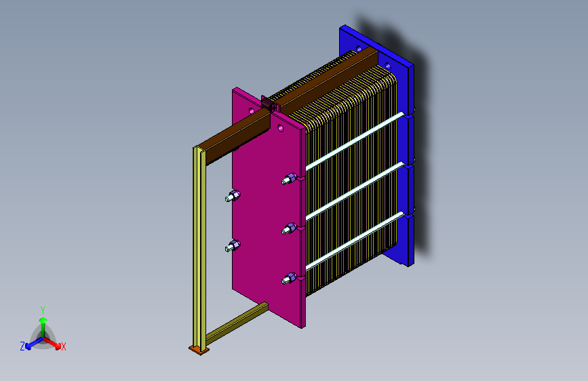Click the blue Z axis on the triad
Image resolution: width=588 pixels, height=381 pixels.
[34, 343]
